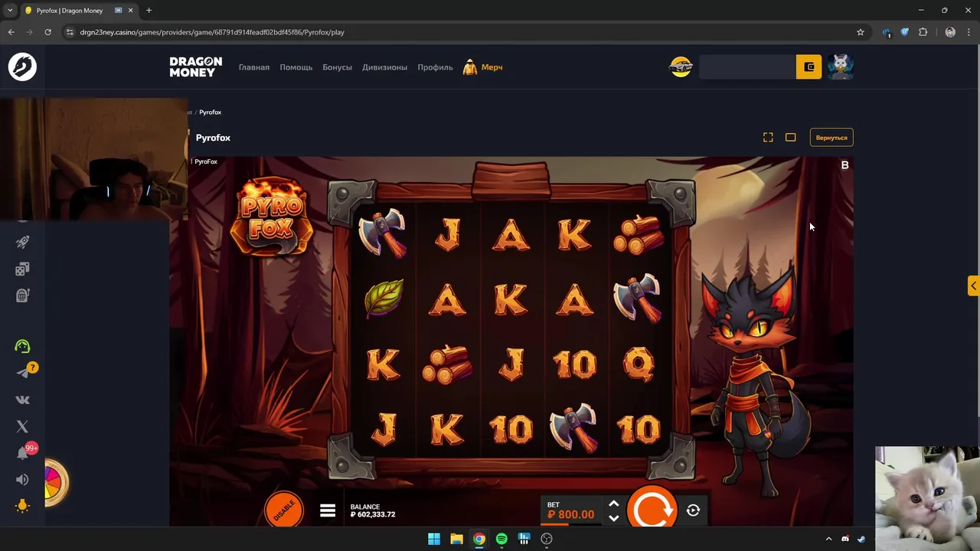Image resolution: width=980 pixels, height=551 pixels.
Task: Open the tab search dropdown
Action: click(10, 11)
